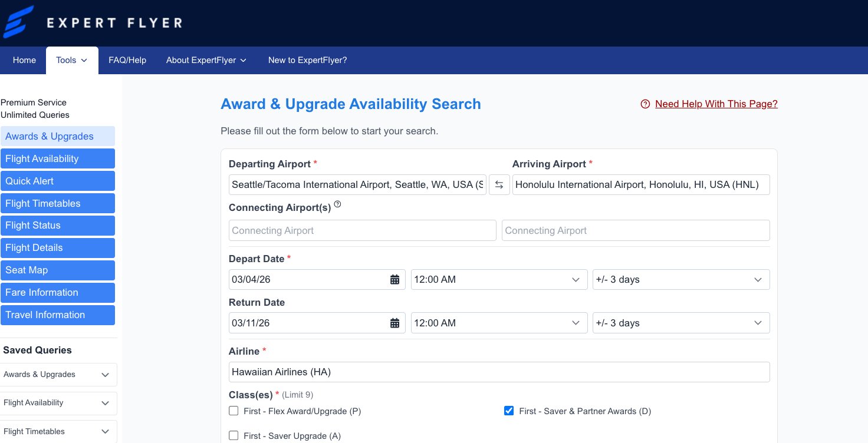Open the Depart Date calendar picker
This screenshot has width=868, height=443.
coord(394,279)
